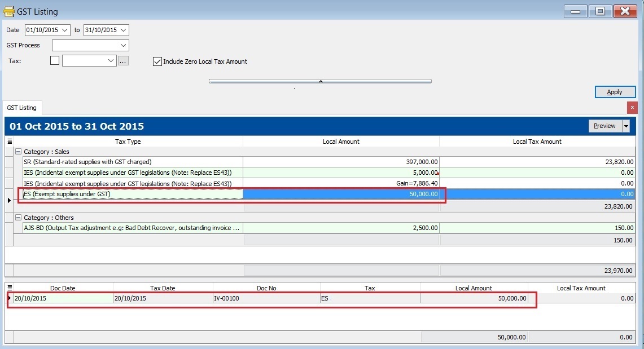Click the printer icon in the title bar
The width and height of the screenshot is (644, 349).
pyautogui.click(x=10, y=11)
